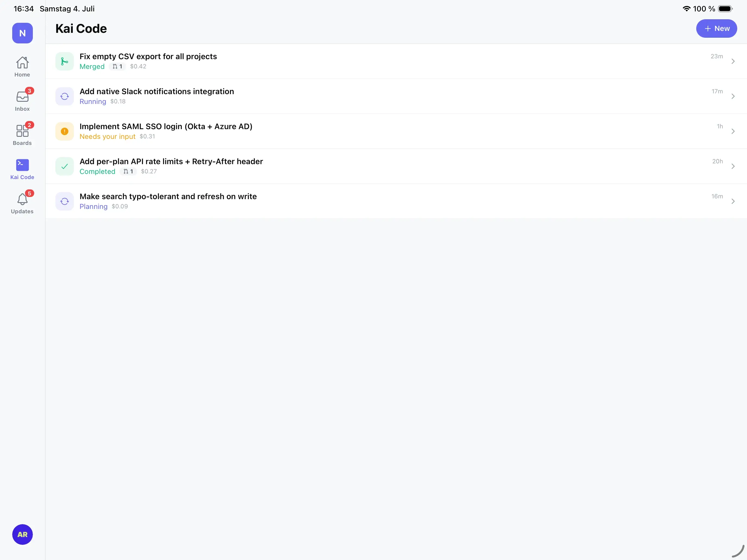Click the 'Running' status label
This screenshot has height=560, width=747.
[93, 101]
